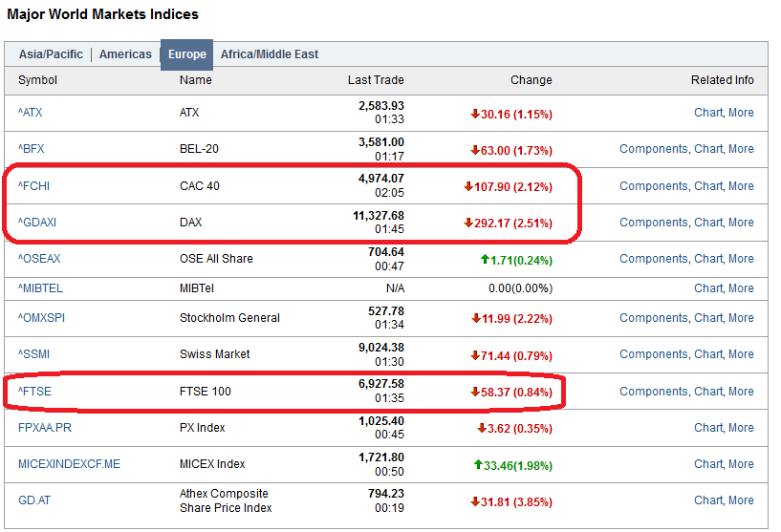The width and height of the screenshot is (781, 532).
Task: Click the Swiss Market last trade 9,024.38
Action: 381,348
